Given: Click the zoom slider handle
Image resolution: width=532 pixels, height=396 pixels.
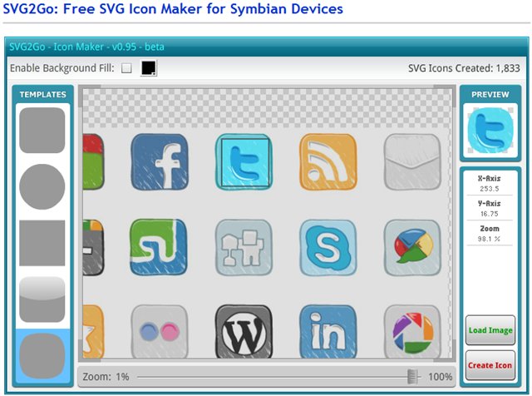Looking at the screenshot, I should (412, 377).
